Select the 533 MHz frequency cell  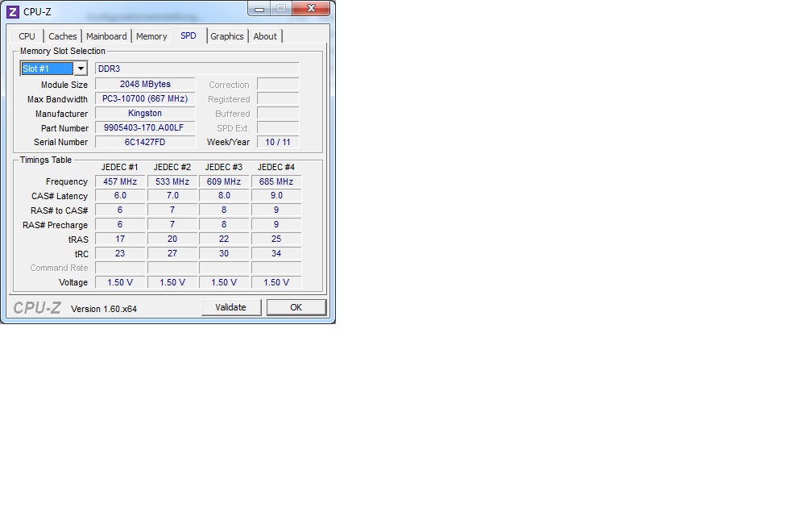(x=172, y=181)
